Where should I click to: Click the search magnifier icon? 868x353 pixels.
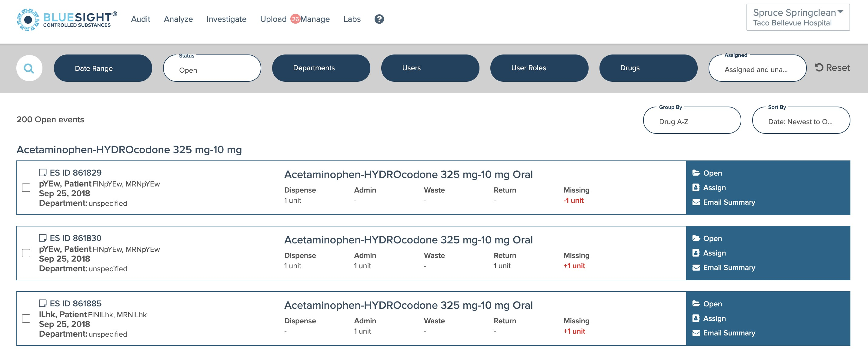[x=29, y=68]
